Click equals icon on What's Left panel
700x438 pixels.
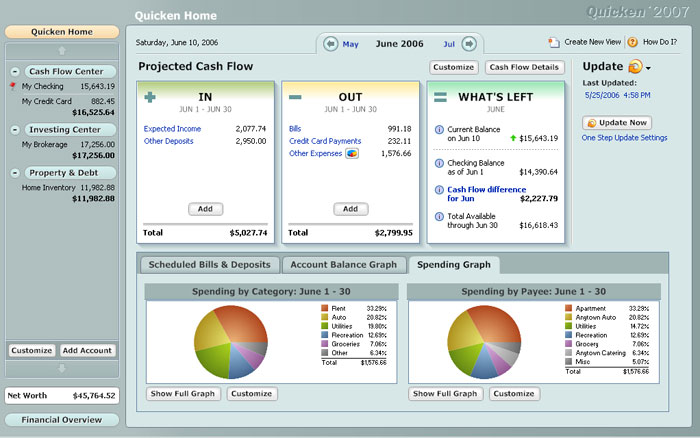coord(440,97)
